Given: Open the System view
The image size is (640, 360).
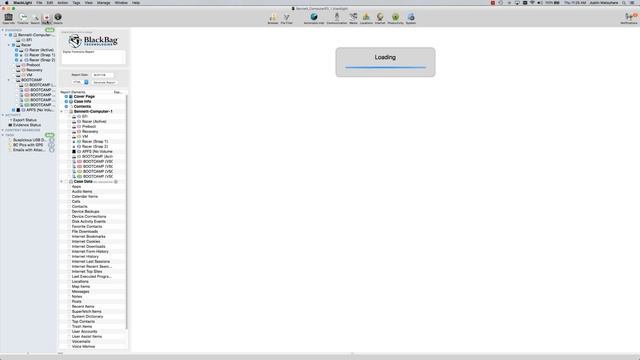Looking at the screenshot, I should 411,18.
